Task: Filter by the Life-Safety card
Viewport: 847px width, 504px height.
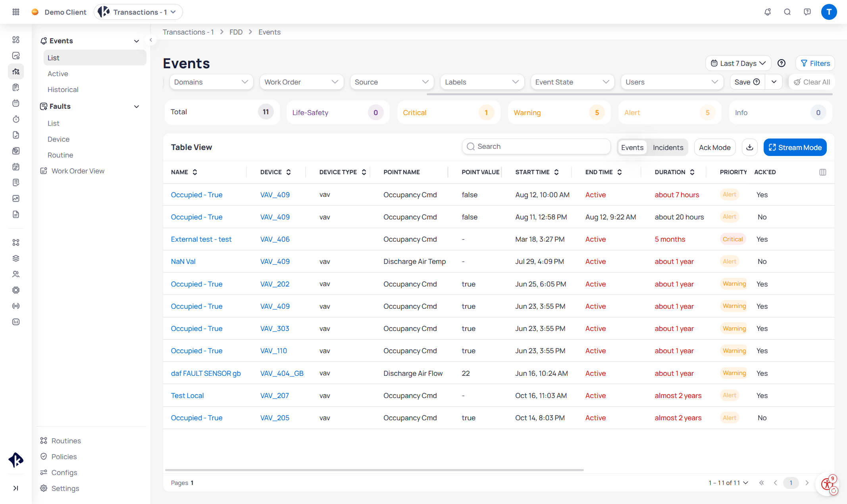Action: point(338,113)
